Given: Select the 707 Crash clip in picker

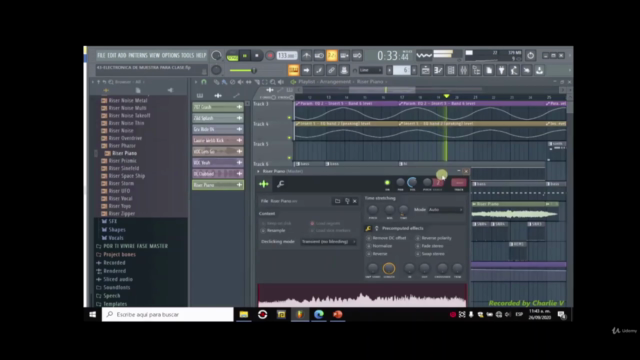Looking at the screenshot, I should click(x=218, y=107).
